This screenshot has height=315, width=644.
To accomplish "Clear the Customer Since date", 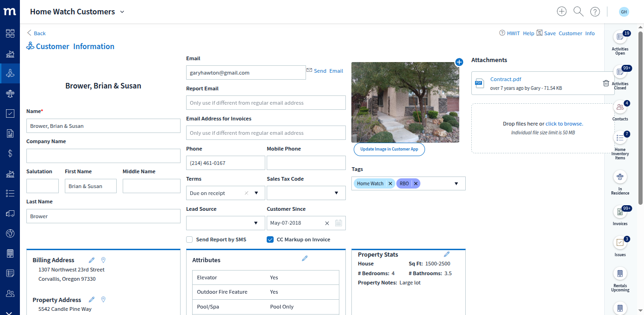I will click(x=327, y=223).
